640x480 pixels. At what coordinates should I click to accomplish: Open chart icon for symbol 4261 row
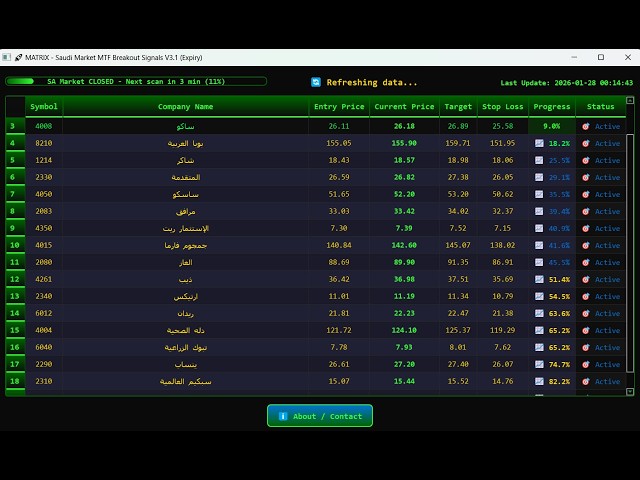539,279
